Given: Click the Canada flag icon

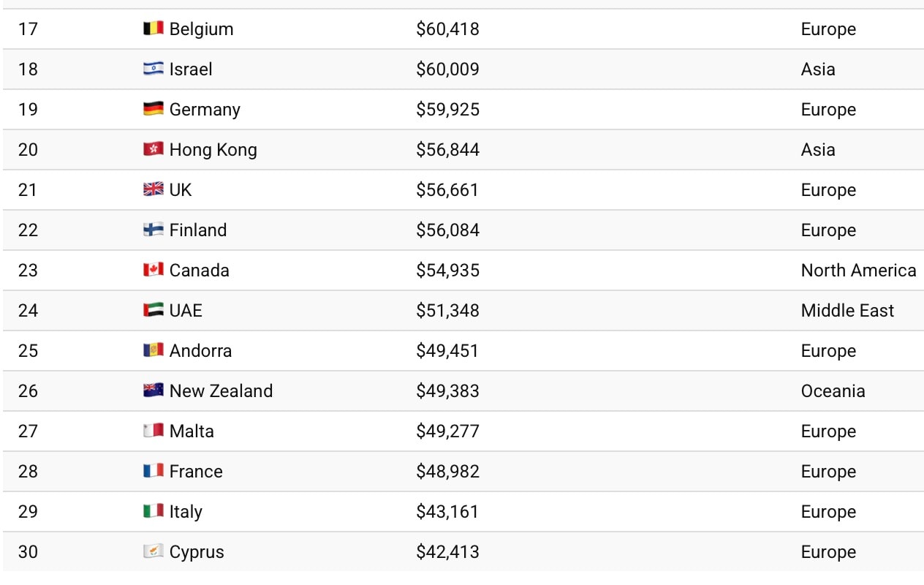Looking at the screenshot, I should [154, 271].
